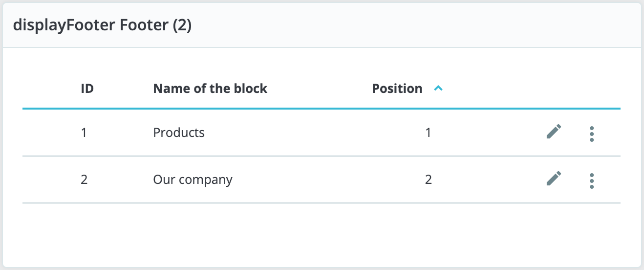
Task: Click the Position column header text
Action: point(397,89)
